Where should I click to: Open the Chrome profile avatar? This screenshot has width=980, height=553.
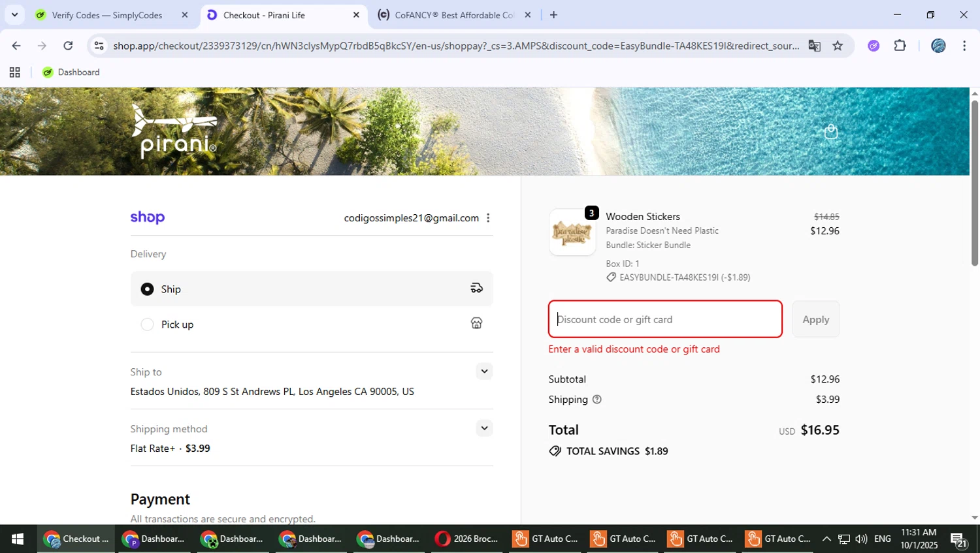click(938, 46)
